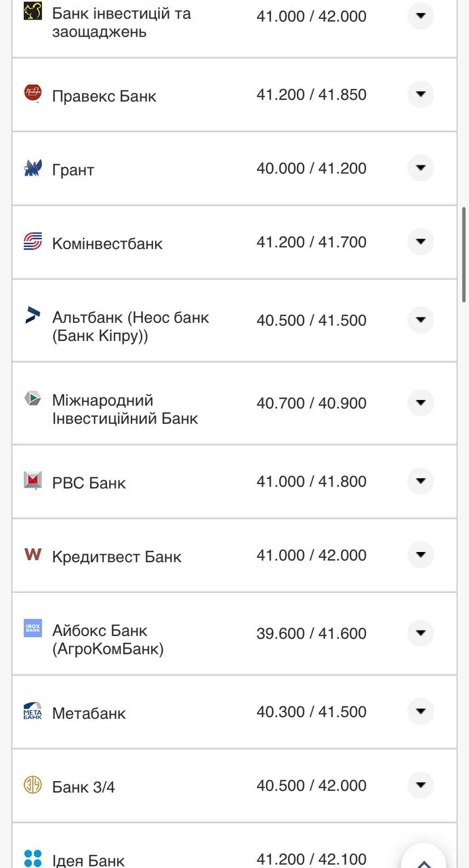Collapse the РВС Банк details

[x=421, y=481]
